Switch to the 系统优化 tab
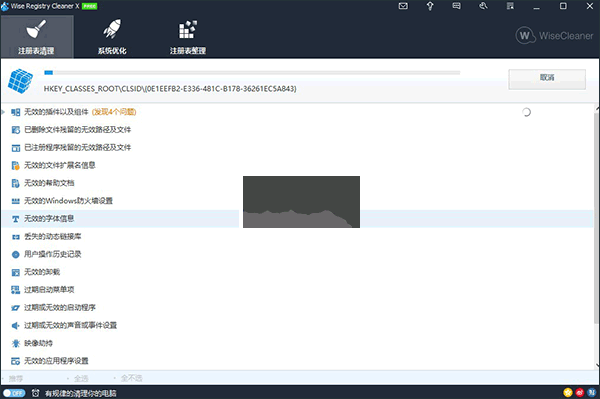Screen dimensions: 600x399 pos(112,36)
